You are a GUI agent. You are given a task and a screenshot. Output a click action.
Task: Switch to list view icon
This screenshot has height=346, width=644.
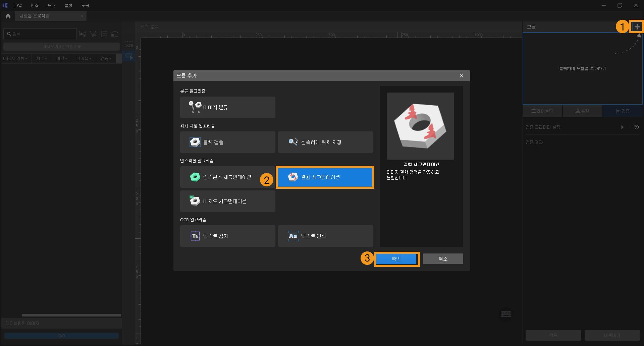click(x=104, y=34)
